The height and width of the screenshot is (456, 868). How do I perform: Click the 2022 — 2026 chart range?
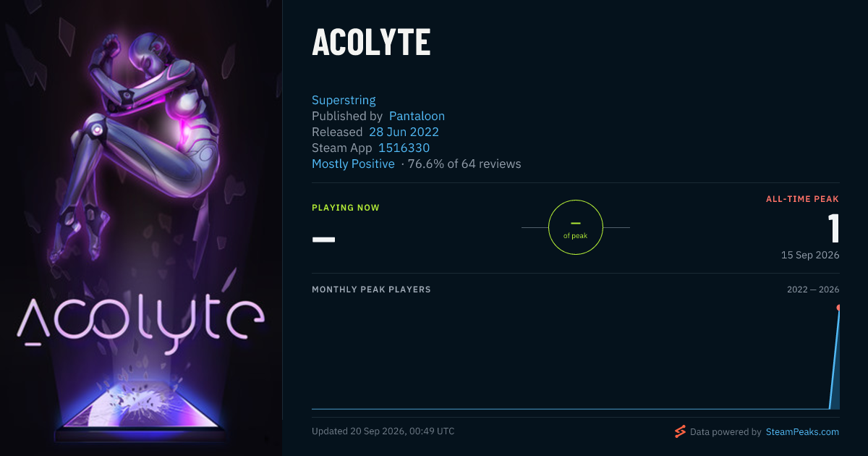[813, 290]
